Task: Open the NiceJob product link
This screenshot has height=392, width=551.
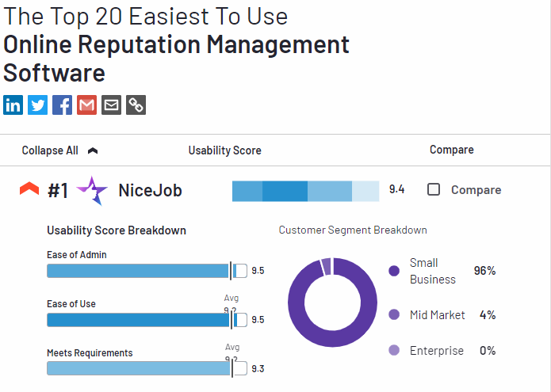Action: [x=150, y=190]
